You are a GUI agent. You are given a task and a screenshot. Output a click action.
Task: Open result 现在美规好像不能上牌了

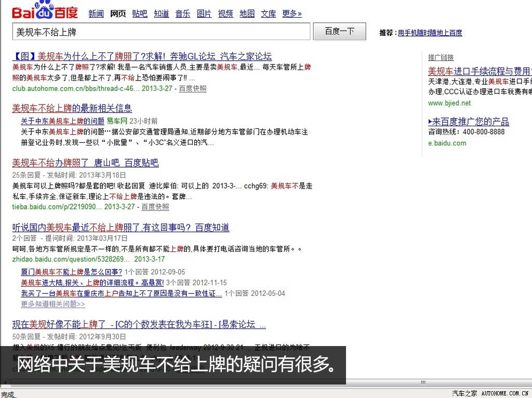pos(139,324)
